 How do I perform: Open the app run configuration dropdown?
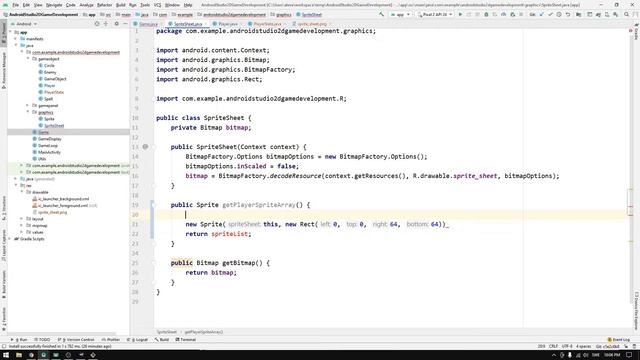pos(400,15)
